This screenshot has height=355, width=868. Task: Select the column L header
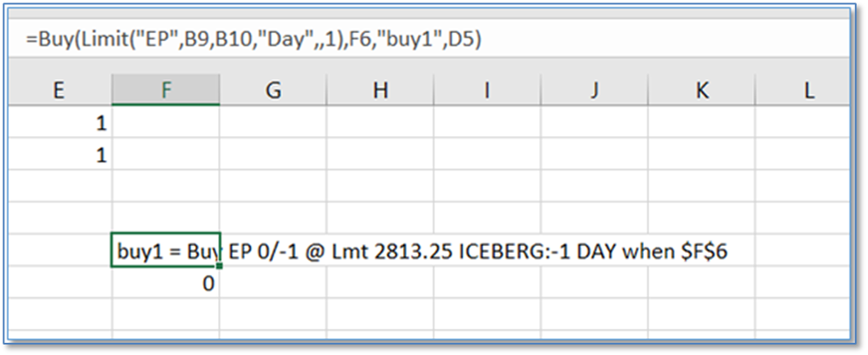808,90
